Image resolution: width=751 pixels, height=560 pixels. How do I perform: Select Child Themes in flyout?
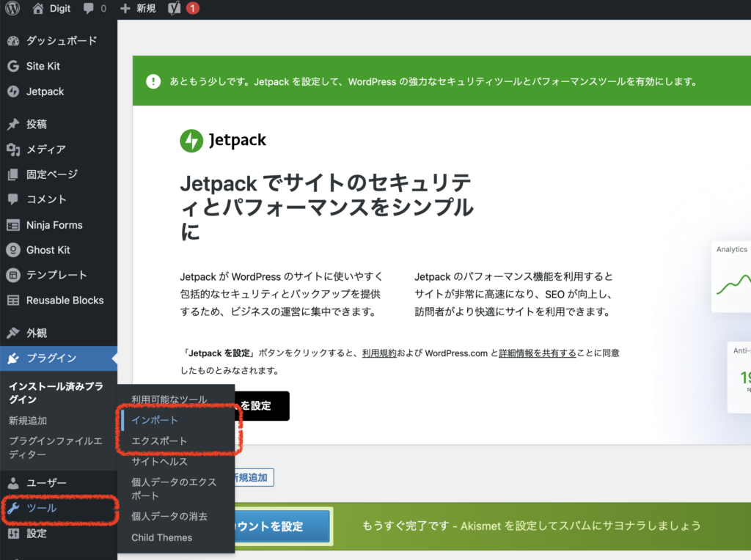[162, 537]
